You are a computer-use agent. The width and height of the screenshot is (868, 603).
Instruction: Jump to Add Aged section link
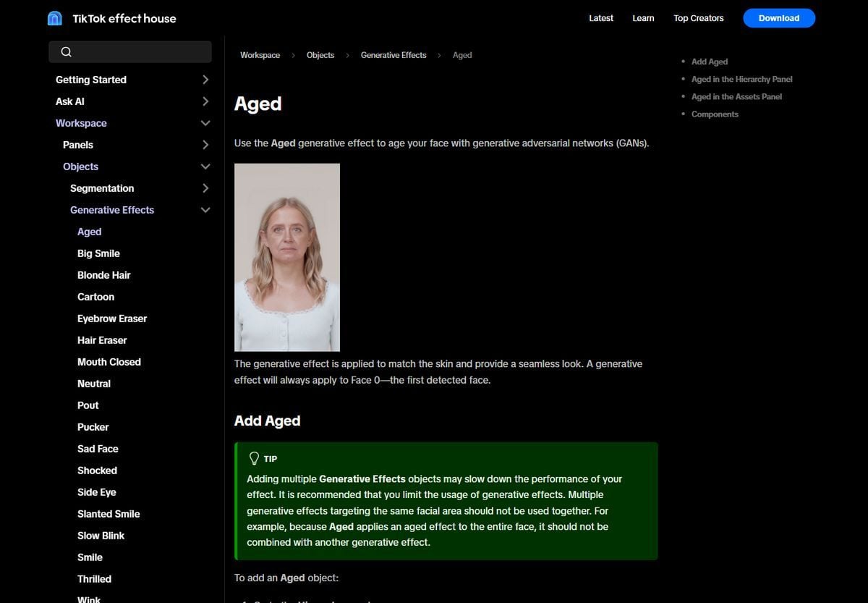pos(710,62)
